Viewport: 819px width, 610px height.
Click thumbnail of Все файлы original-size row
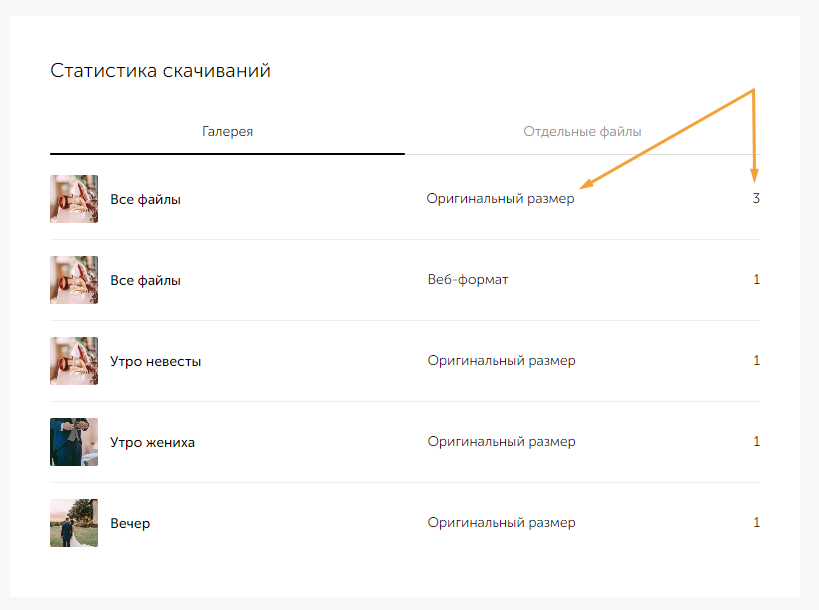74,199
